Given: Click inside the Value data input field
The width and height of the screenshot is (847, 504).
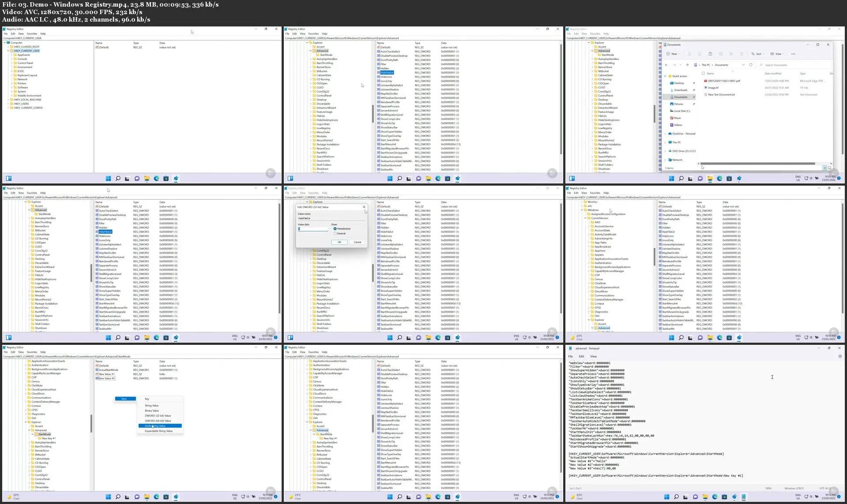Looking at the screenshot, I should [313, 229].
